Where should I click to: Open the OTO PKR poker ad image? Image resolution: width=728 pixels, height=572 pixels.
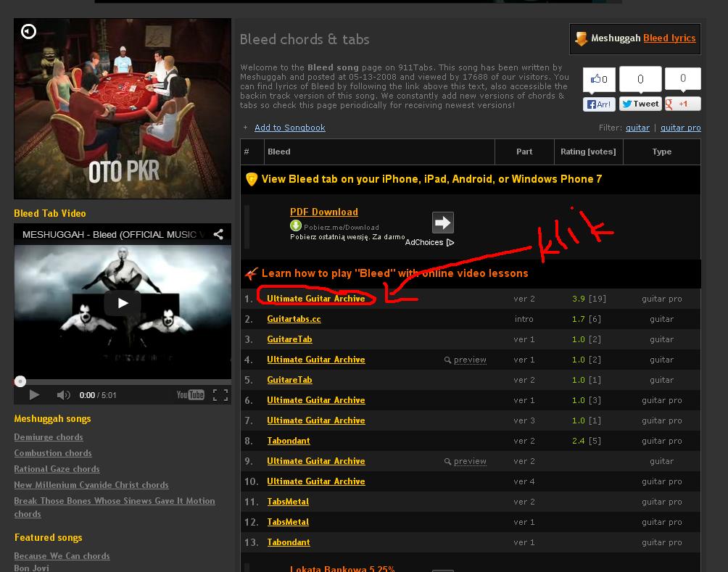tap(123, 109)
